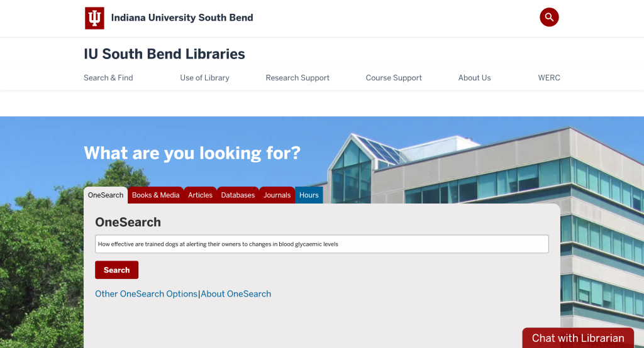This screenshot has width=644, height=348.
Task: Open Indiana University South Bend homepage link
Action: 182,18
